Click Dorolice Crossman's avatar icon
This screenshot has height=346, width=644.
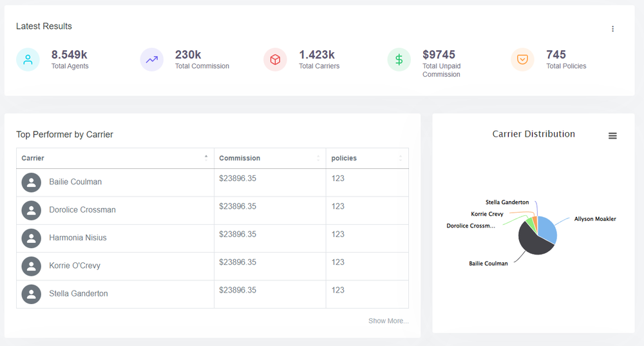coord(31,211)
